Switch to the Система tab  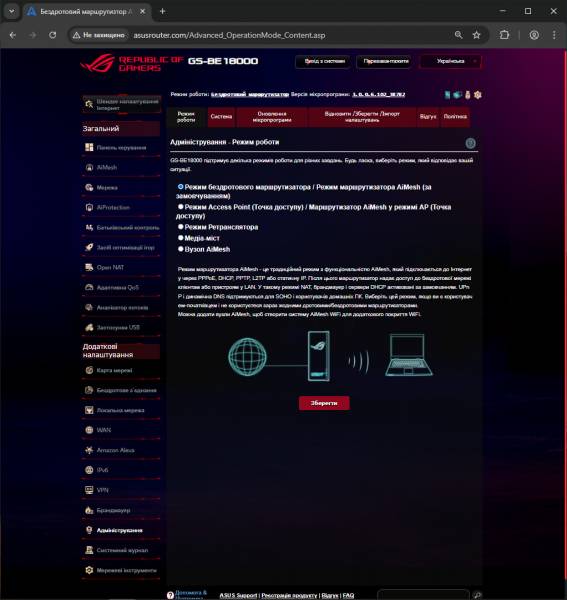click(x=221, y=117)
